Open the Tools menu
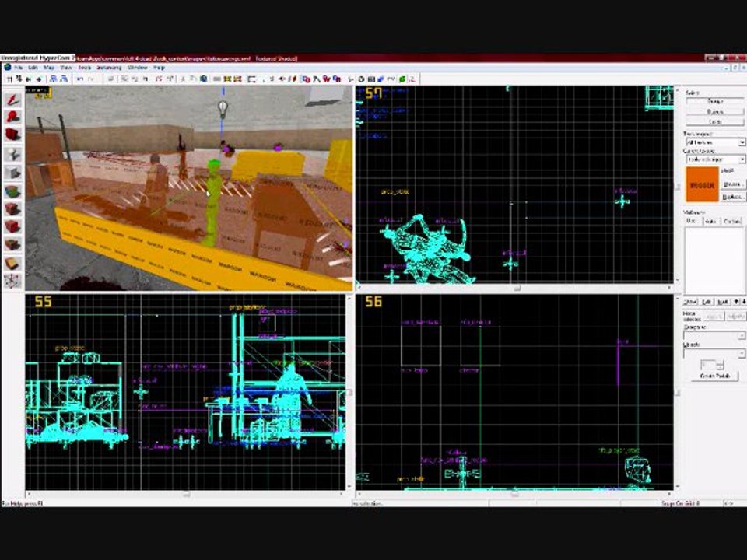The image size is (747, 560). [84, 68]
